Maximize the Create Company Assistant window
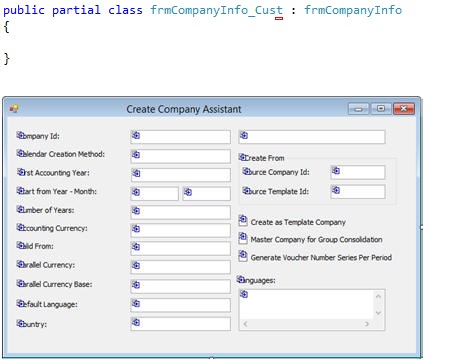 (381, 109)
